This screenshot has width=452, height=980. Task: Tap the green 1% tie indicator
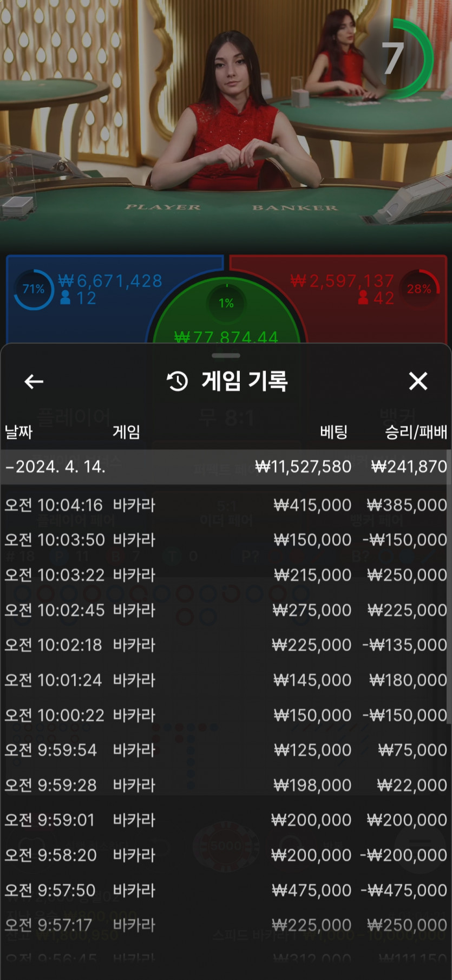226,303
